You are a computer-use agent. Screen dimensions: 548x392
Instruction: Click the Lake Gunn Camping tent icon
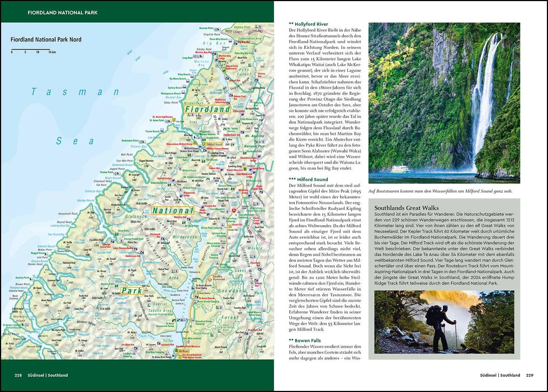(238, 196)
